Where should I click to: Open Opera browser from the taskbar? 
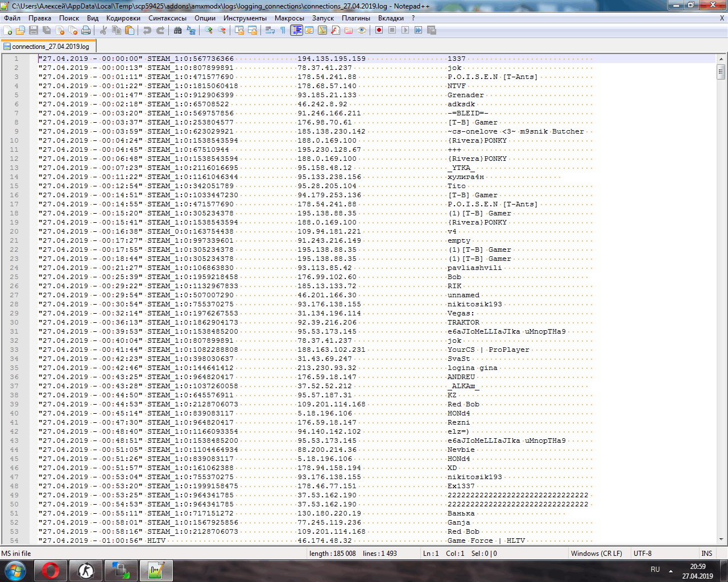[51, 571]
